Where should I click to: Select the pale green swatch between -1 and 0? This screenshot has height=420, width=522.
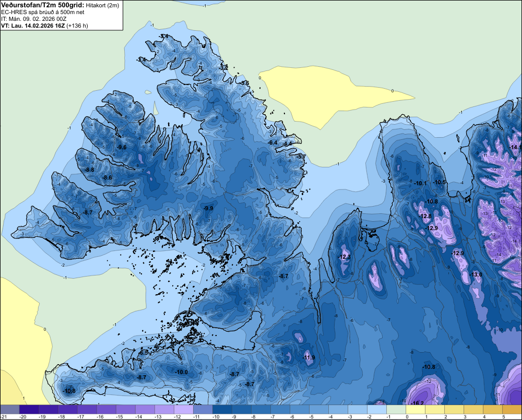[396, 410]
